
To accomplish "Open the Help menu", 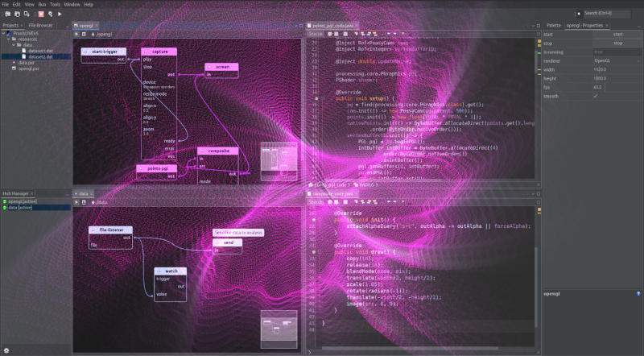I will click(x=89, y=5).
